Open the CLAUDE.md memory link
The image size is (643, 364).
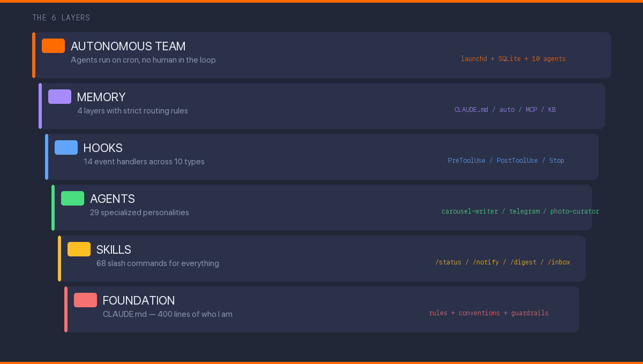(x=471, y=109)
